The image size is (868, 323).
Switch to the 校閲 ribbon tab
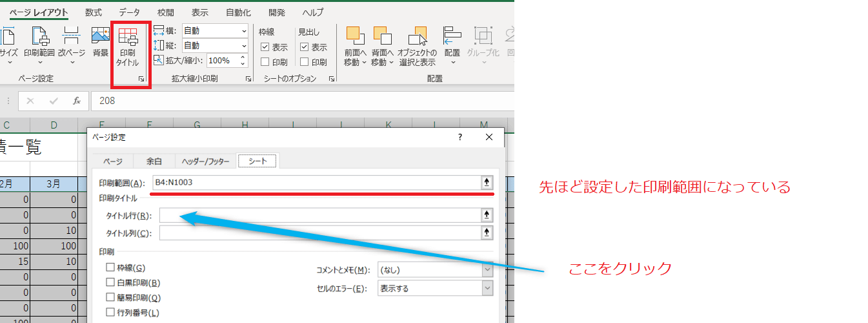(166, 12)
